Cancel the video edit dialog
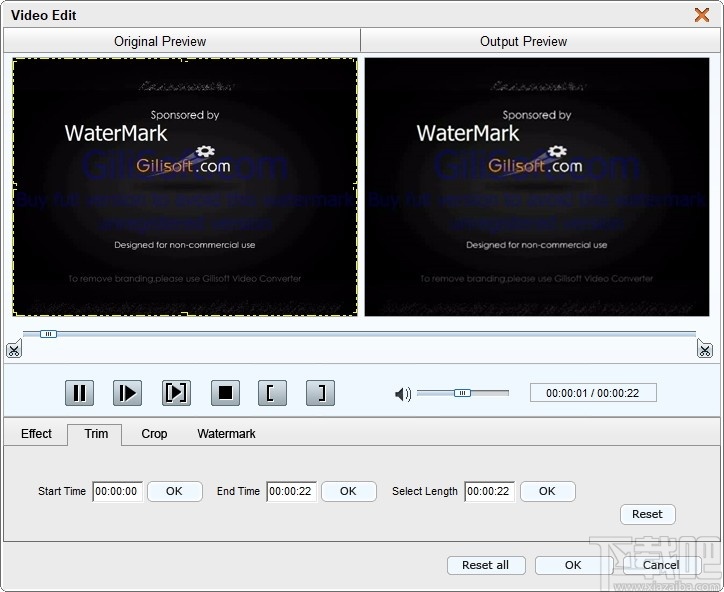Screen dimensions: 724x592 pyautogui.click(x=661, y=565)
